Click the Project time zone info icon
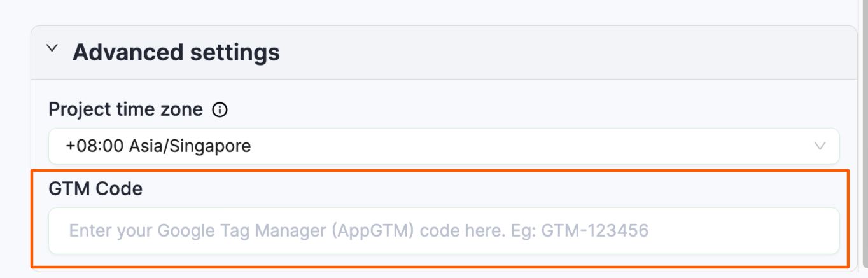 coord(220,110)
